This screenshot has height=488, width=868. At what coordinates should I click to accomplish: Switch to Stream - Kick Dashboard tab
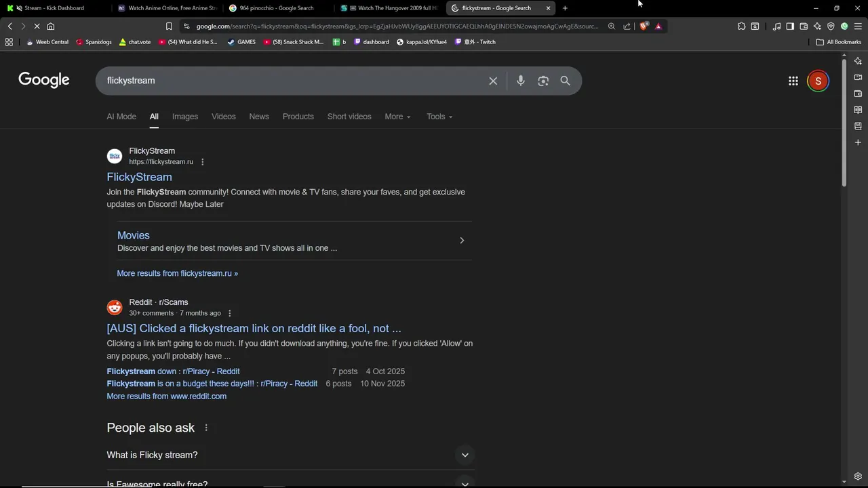click(54, 8)
